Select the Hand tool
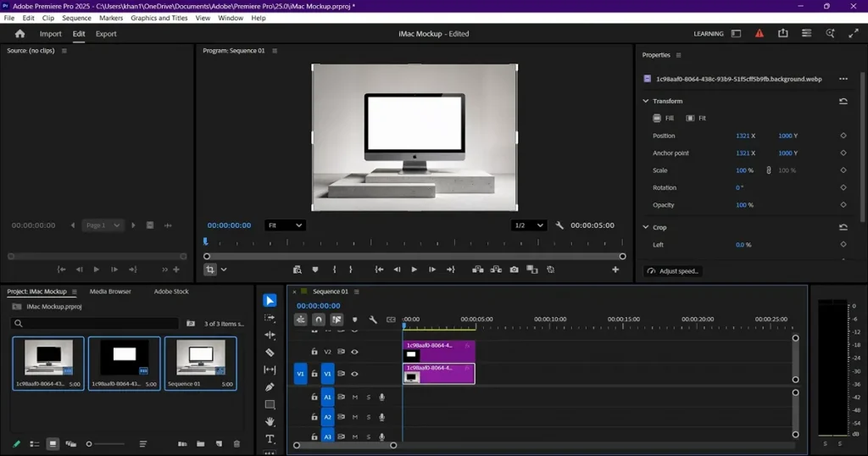 pyautogui.click(x=270, y=422)
